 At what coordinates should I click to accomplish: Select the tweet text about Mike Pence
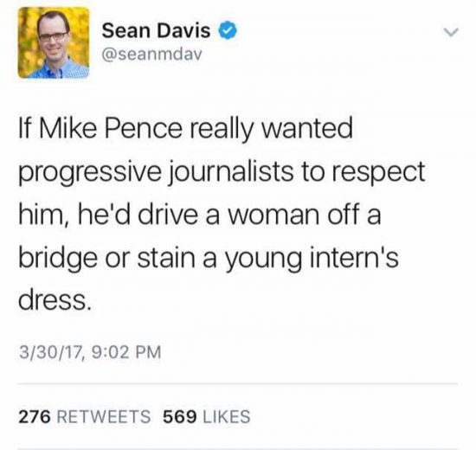(x=222, y=214)
